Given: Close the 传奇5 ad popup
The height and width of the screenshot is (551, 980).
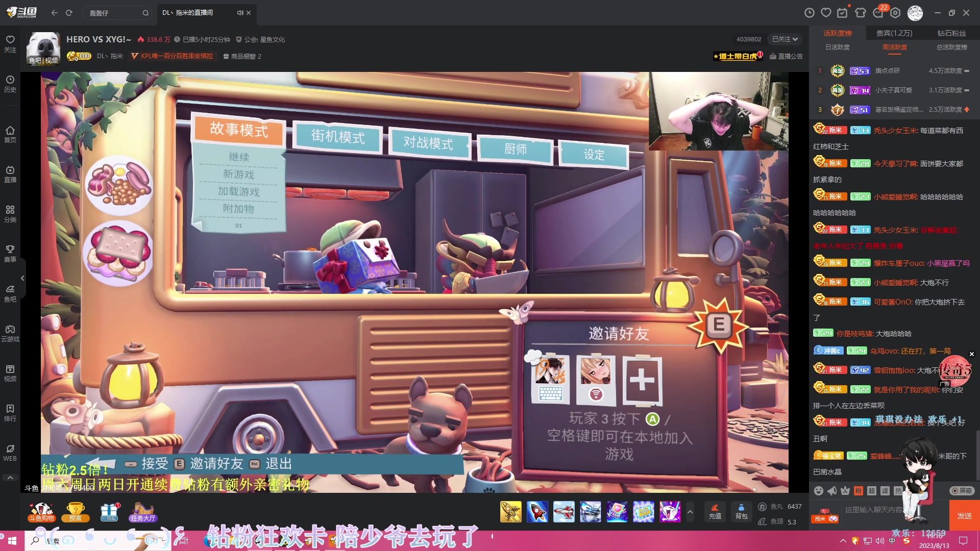Looking at the screenshot, I should [x=972, y=354].
